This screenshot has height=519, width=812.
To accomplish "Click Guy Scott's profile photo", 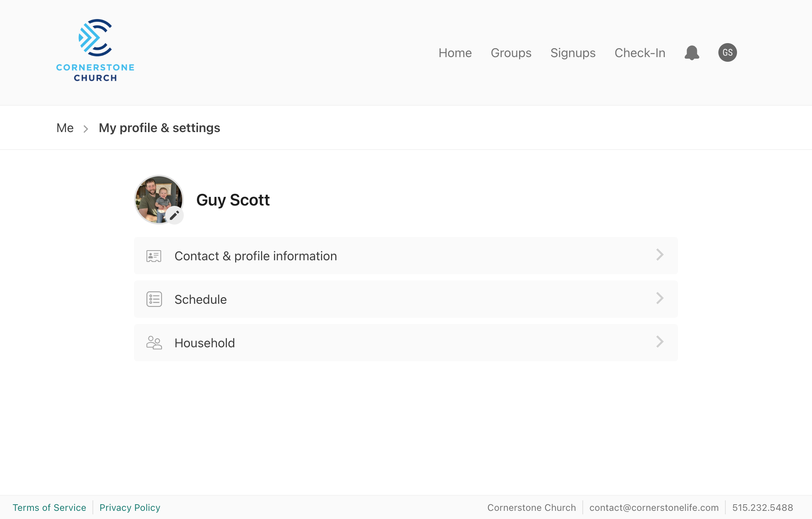I will click(x=159, y=199).
